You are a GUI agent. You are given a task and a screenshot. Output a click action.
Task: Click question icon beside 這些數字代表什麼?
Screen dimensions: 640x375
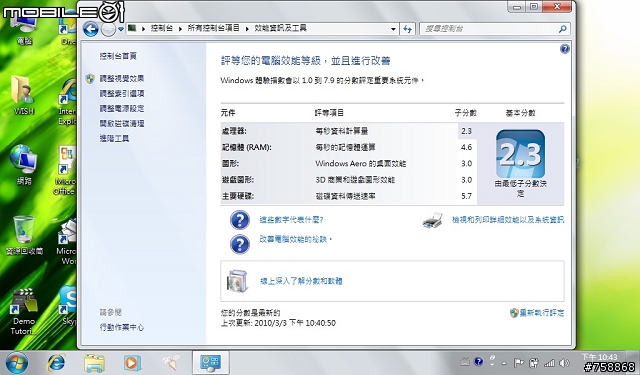point(240,220)
